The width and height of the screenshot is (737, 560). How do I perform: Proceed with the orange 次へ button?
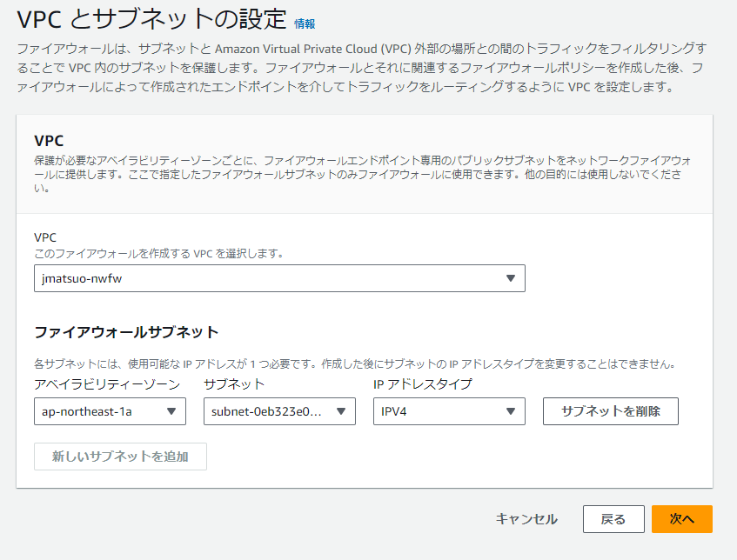[x=682, y=519]
